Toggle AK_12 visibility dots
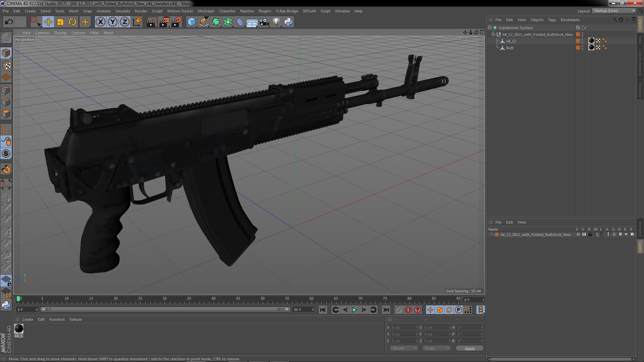This screenshot has height=362, width=644. [583, 41]
